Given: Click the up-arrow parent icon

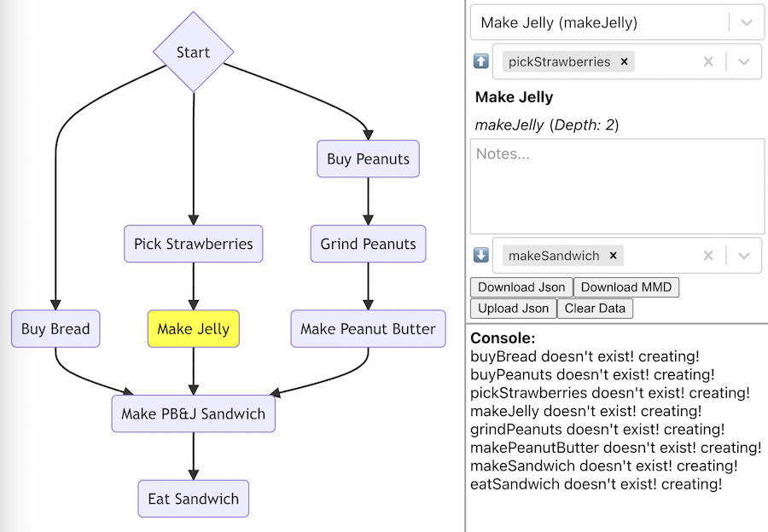Looking at the screenshot, I should [481, 61].
